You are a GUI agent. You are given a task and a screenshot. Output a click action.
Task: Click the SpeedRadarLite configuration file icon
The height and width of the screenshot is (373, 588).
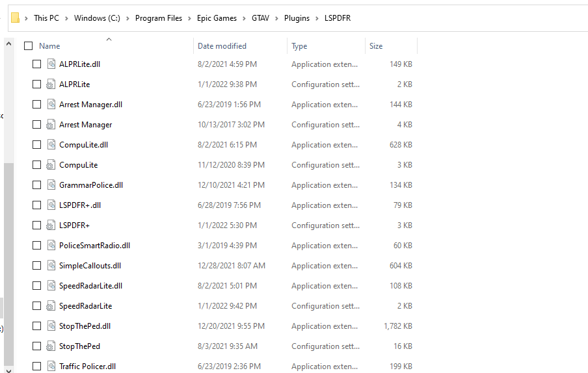(51, 306)
